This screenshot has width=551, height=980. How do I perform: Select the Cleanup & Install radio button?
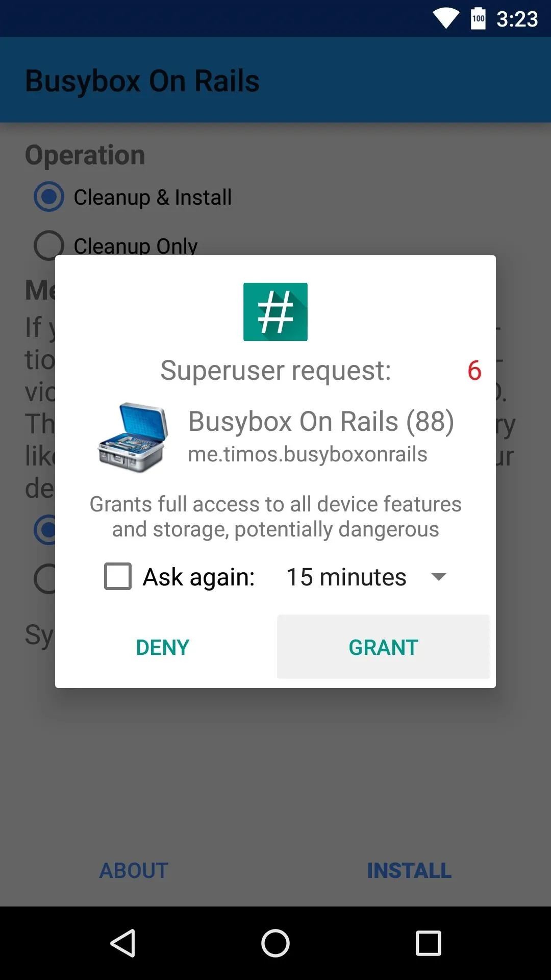(49, 197)
